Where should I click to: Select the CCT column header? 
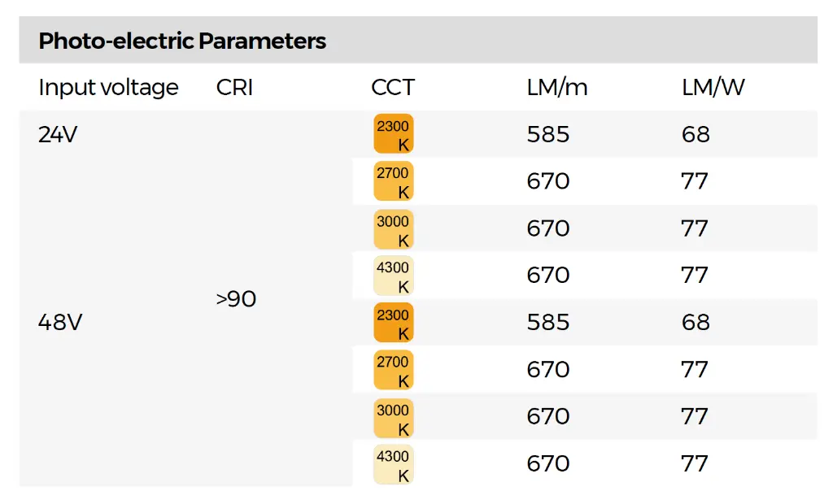pyautogui.click(x=393, y=88)
